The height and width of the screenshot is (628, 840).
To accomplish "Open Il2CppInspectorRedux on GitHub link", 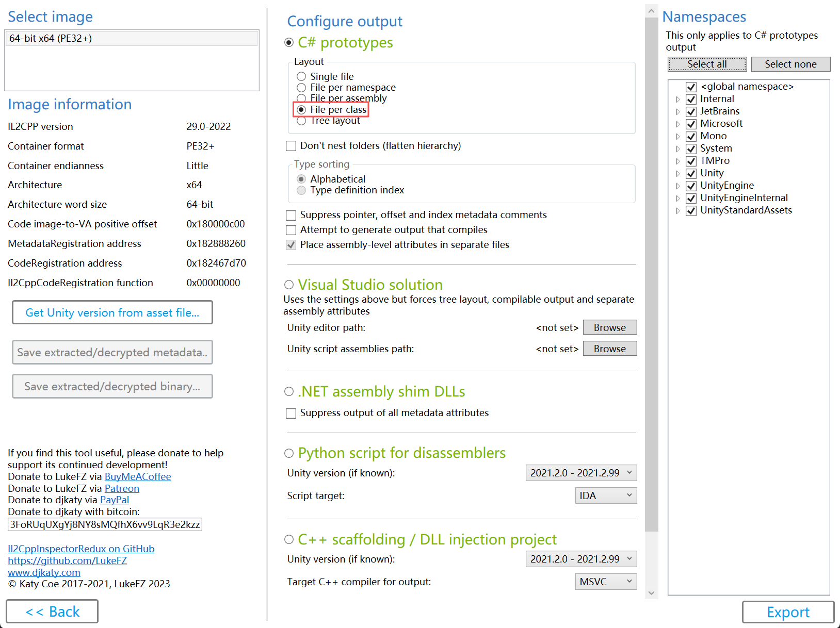I will pyautogui.click(x=81, y=549).
